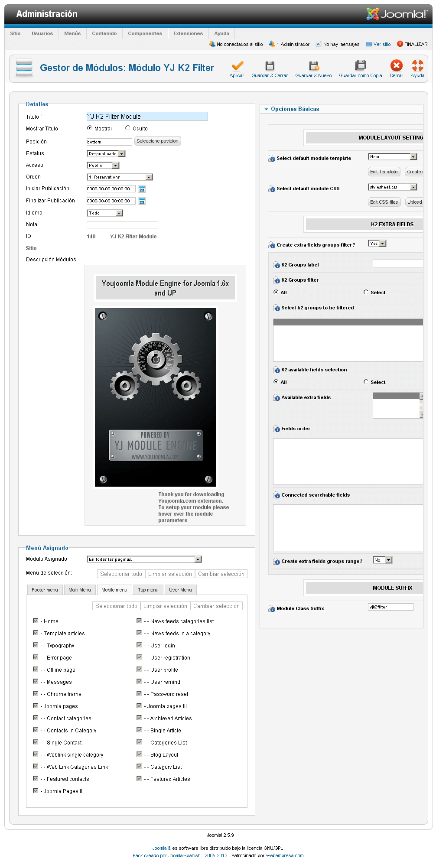Open the Orden dropdown

tap(120, 177)
